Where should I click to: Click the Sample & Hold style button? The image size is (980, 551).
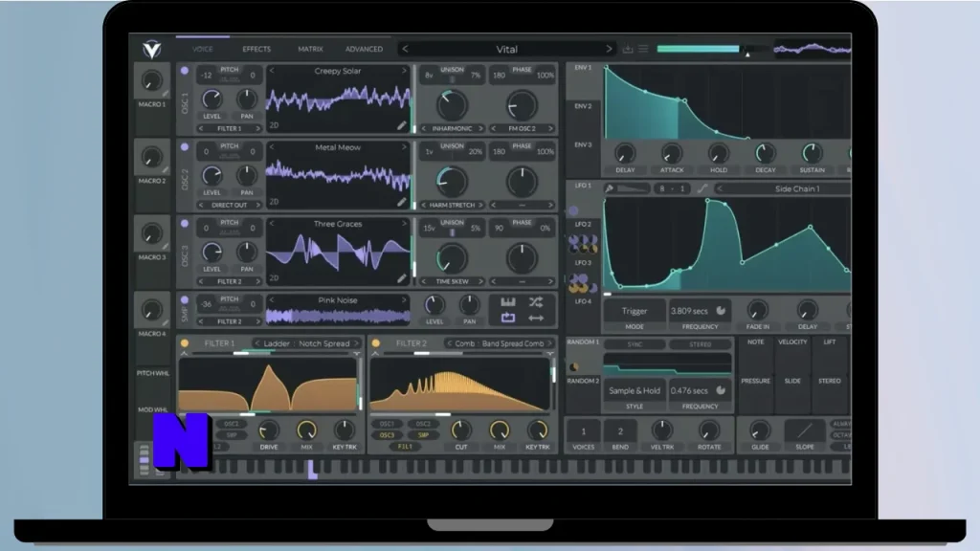635,390
